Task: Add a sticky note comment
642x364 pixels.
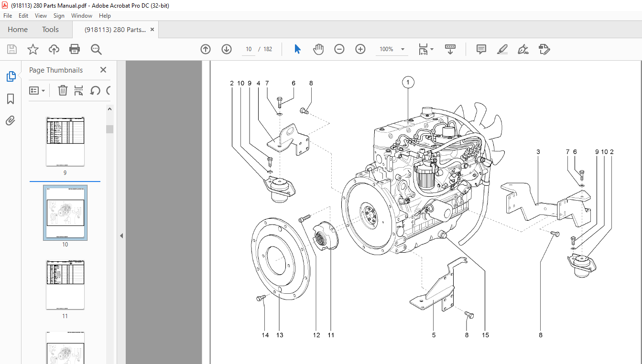Action: tap(481, 49)
